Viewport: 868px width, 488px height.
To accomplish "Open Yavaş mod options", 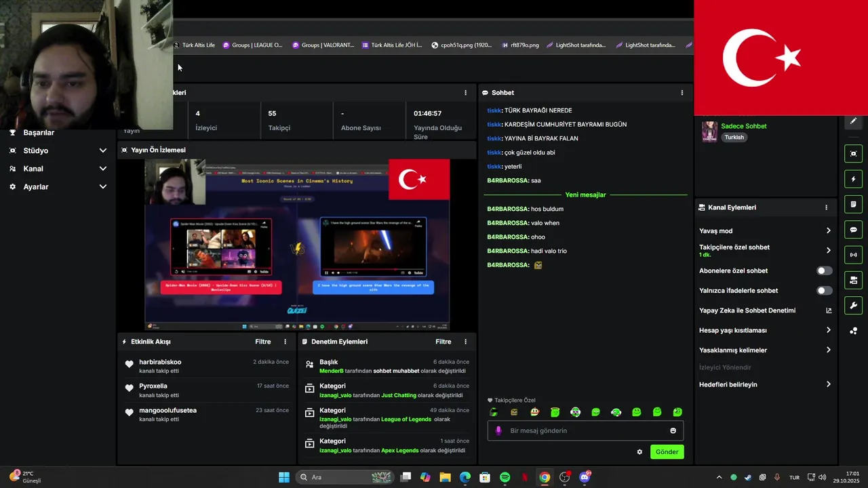I will tap(765, 230).
